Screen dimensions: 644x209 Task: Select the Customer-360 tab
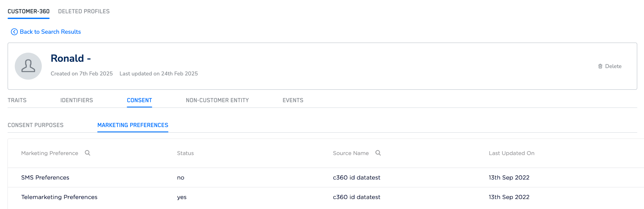[28, 11]
